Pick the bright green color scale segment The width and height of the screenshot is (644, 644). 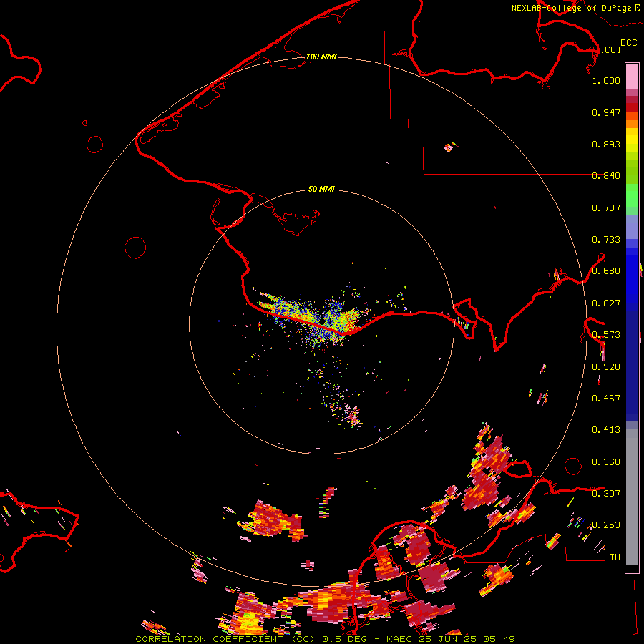tap(632, 195)
